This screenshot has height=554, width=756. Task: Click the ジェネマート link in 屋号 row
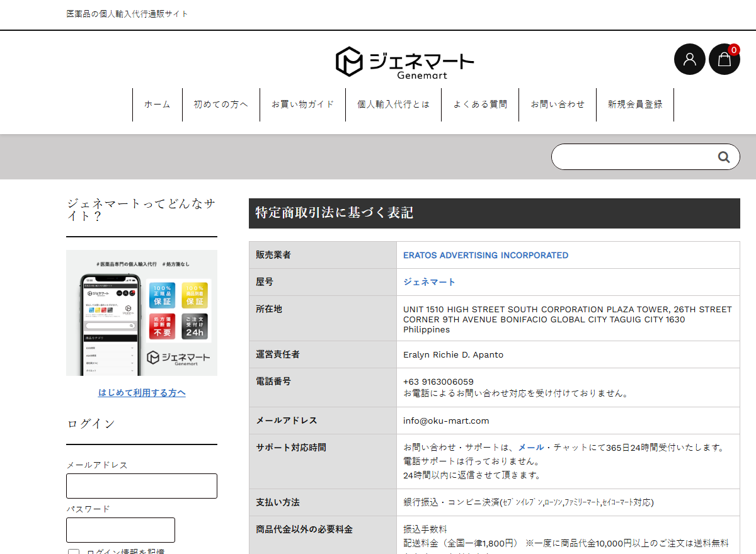[429, 282]
